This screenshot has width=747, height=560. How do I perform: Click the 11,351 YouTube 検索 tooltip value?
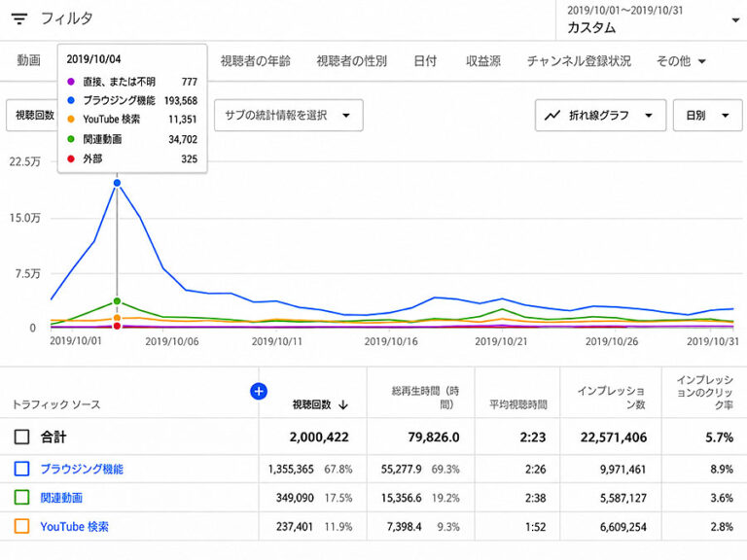183,119
